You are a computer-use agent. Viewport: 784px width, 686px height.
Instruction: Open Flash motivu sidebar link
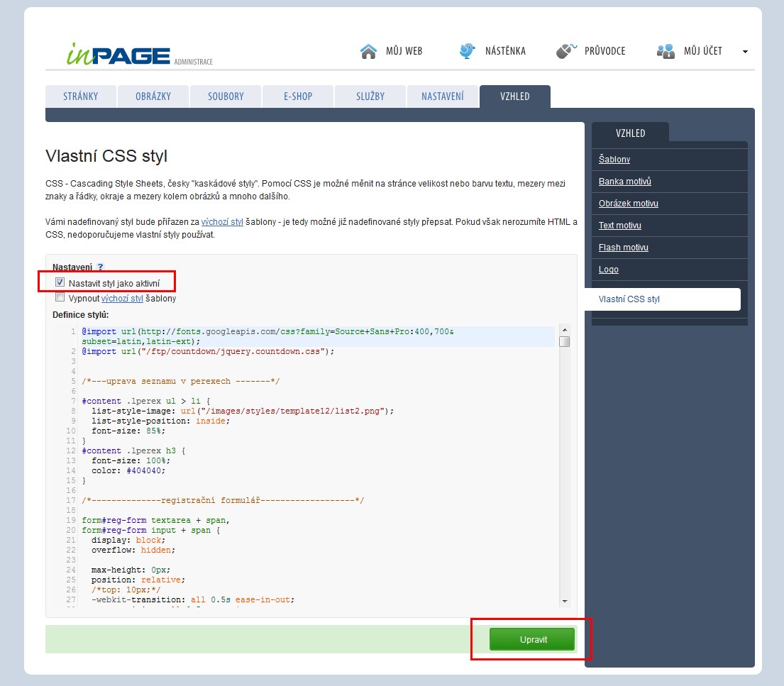tap(623, 248)
